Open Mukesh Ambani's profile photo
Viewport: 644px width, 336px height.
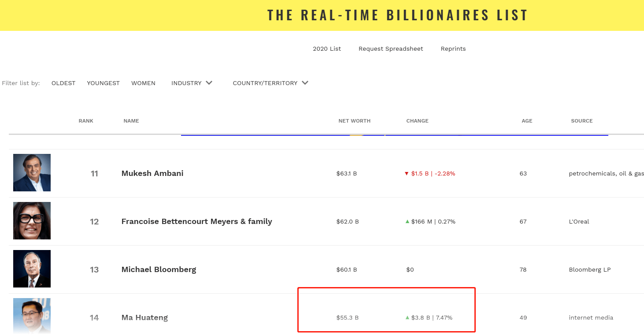(32, 172)
